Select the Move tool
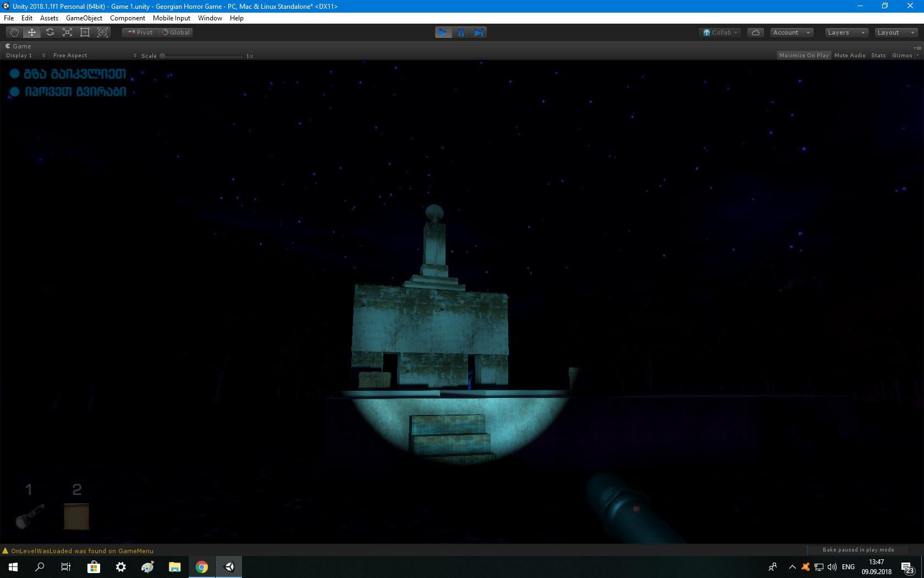The image size is (924, 578). (x=32, y=32)
